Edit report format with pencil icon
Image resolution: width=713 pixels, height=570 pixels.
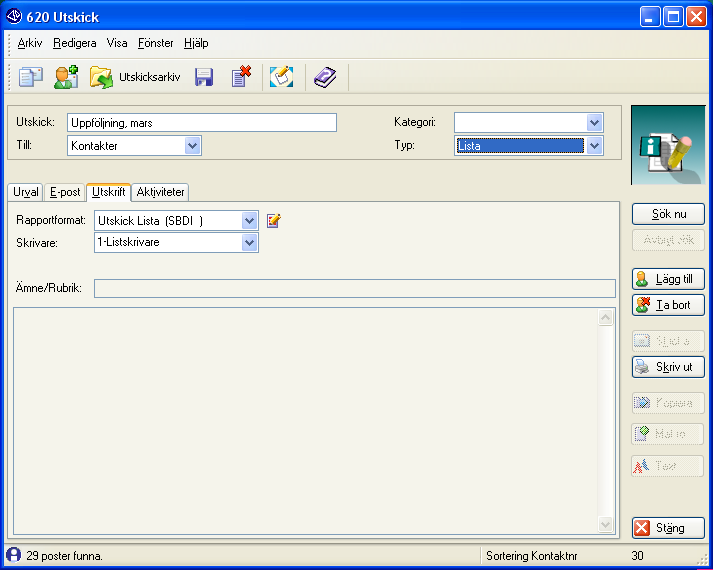273,220
